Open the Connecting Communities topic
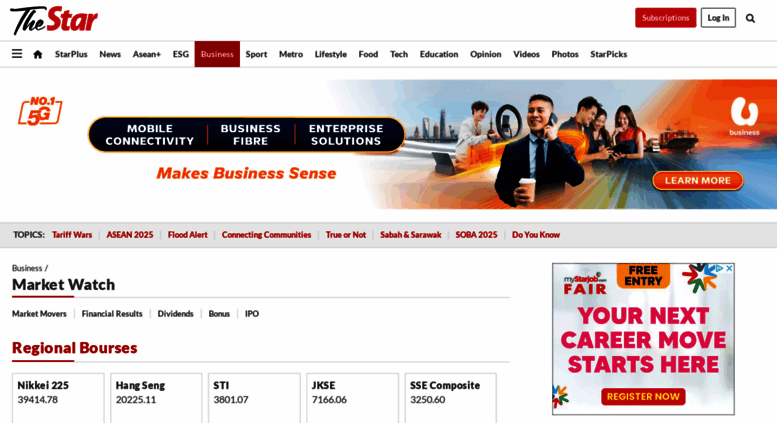The image size is (777, 423). pos(266,235)
